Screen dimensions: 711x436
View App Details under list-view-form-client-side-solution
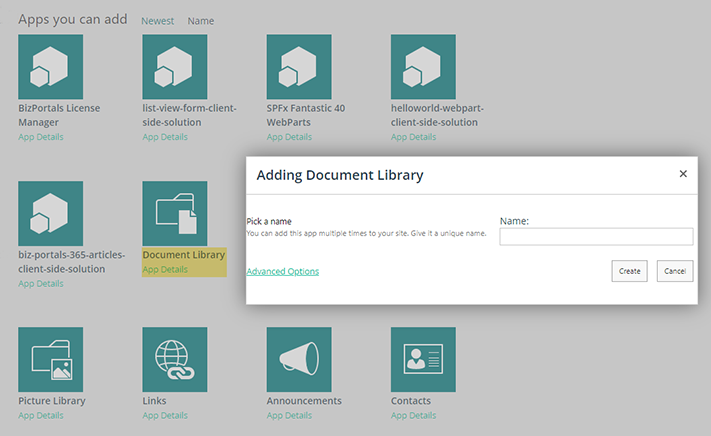pyautogui.click(x=165, y=137)
